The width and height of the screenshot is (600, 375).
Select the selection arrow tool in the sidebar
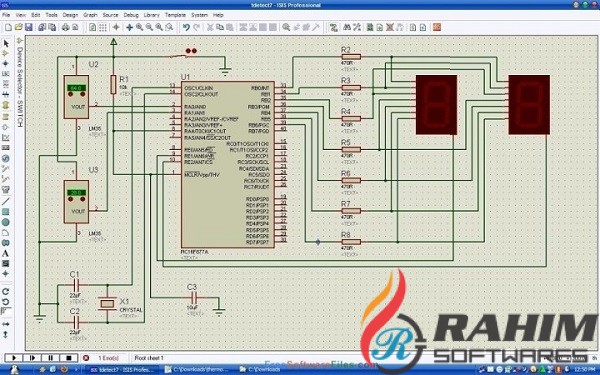click(5, 43)
